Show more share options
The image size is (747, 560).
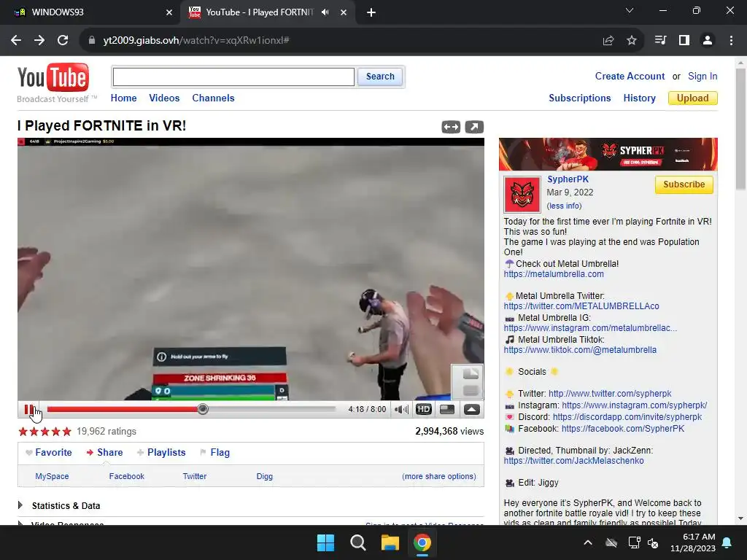tap(439, 476)
